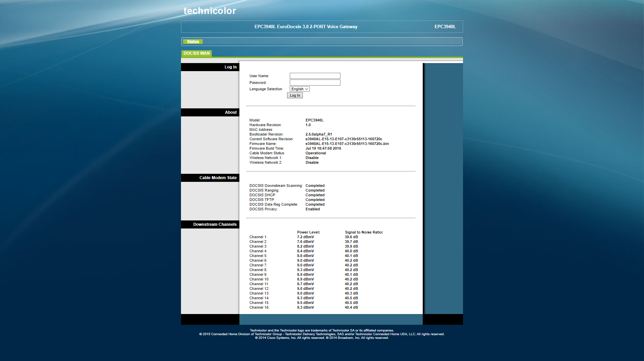Click the Current Software Revision value
Viewport: 644px width, 361px height.
pos(344,139)
